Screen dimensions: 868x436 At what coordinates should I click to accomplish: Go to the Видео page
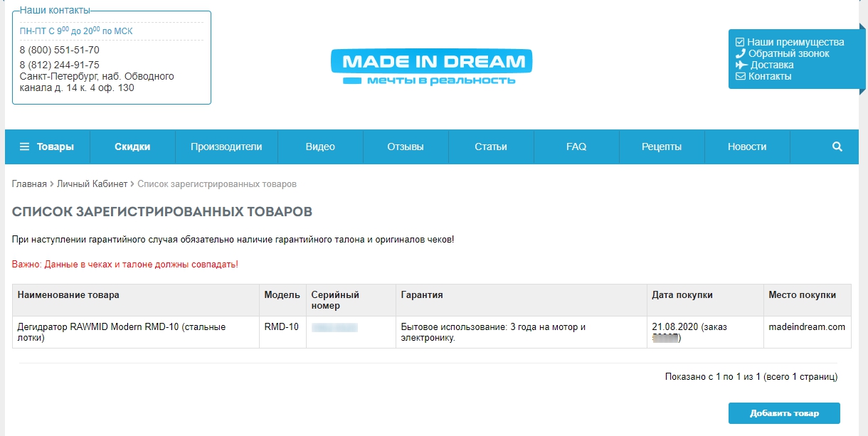[x=320, y=147]
